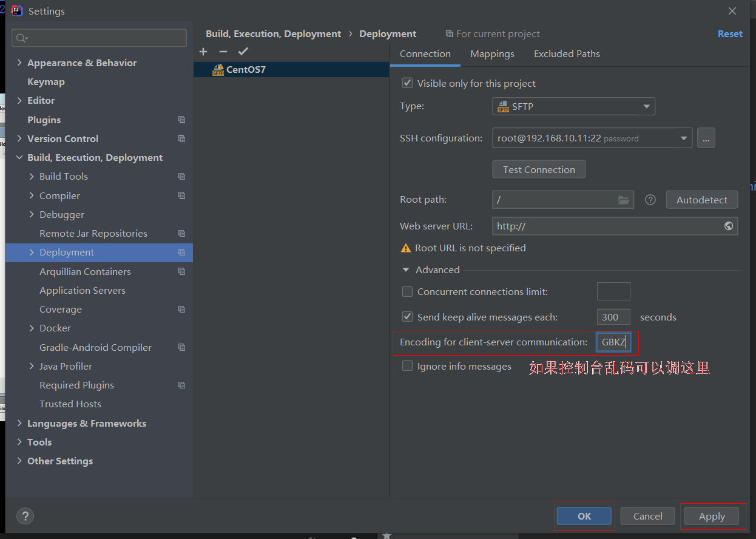Image resolution: width=756 pixels, height=539 pixels.
Task: Click the Web server URL field
Action: click(615, 226)
